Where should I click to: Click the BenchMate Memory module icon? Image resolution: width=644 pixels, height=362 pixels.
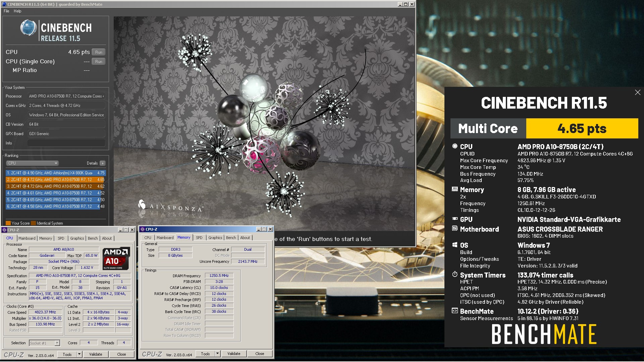coord(455,189)
